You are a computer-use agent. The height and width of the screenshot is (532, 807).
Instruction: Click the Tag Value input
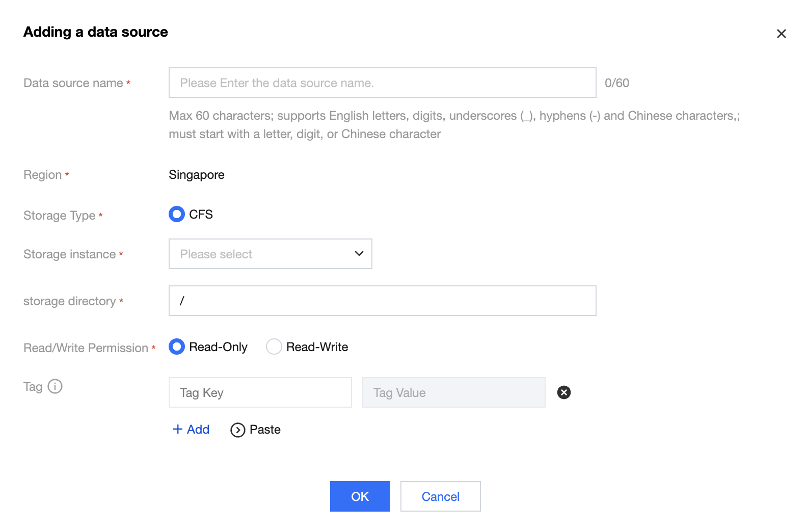pyautogui.click(x=453, y=392)
